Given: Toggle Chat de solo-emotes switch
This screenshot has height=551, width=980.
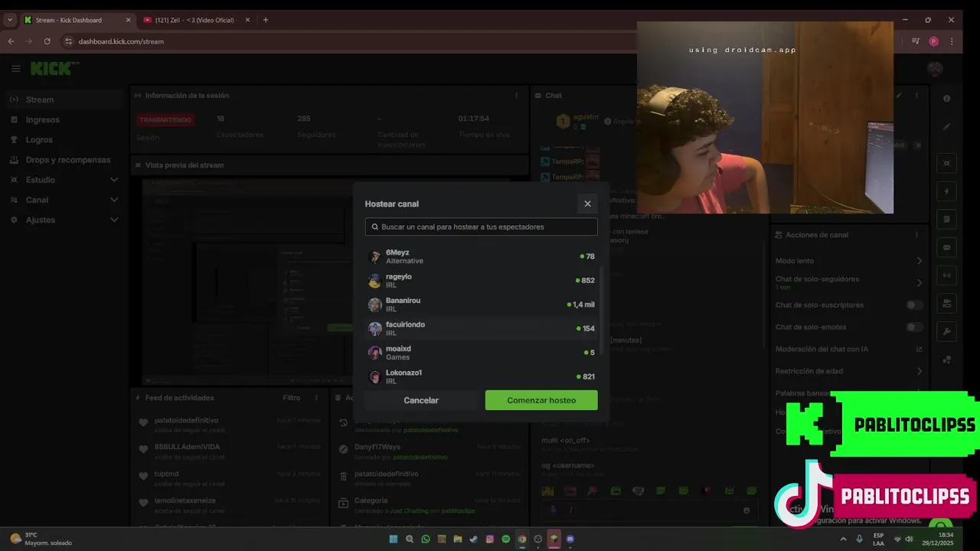Looking at the screenshot, I should 914,328.
